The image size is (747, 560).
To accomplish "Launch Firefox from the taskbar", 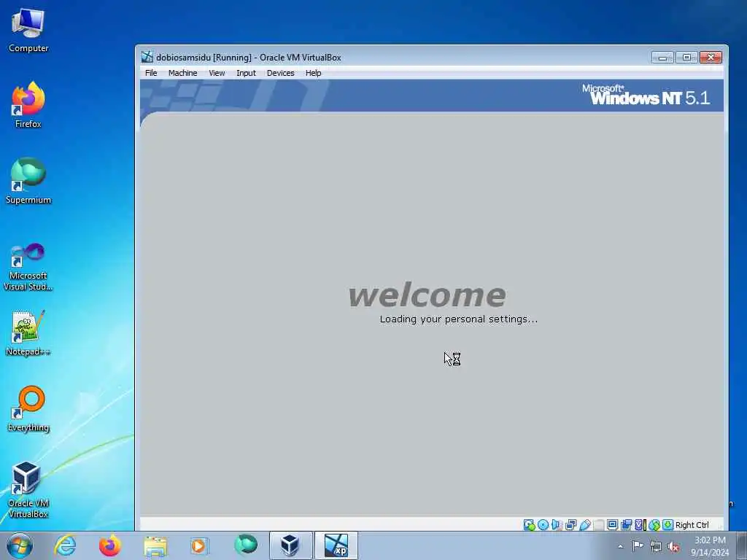I will pyautogui.click(x=110, y=545).
